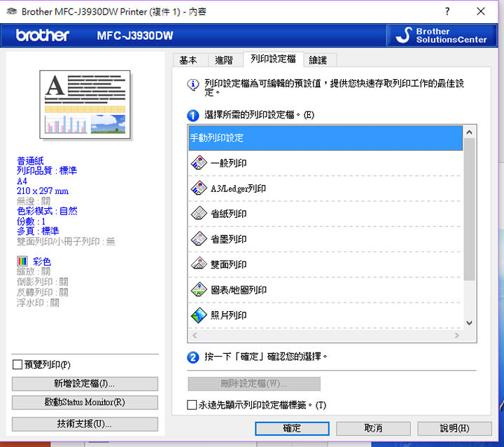Select the 省紙列印 profile icon
Image resolution: width=504 pixels, height=447 pixels.
pos(199,214)
